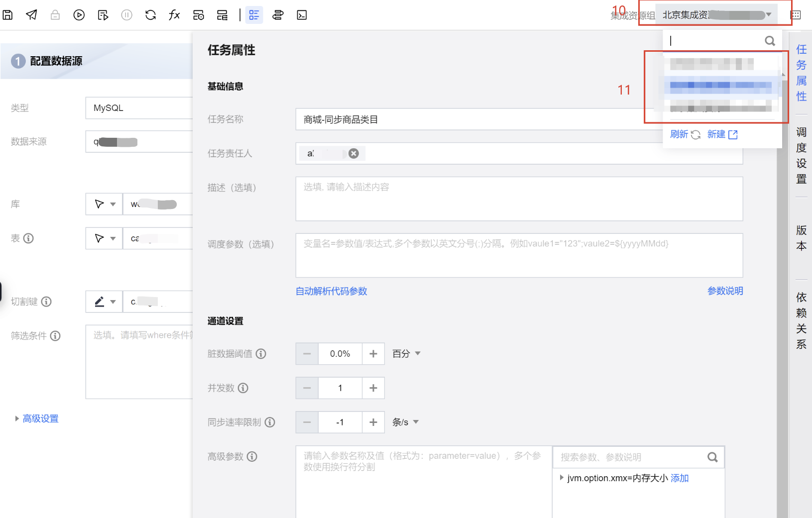Open the sync rate limit unit dropdown
Image resolution: width=812 pixels, height=518 pixels.
tap(405, 422)
